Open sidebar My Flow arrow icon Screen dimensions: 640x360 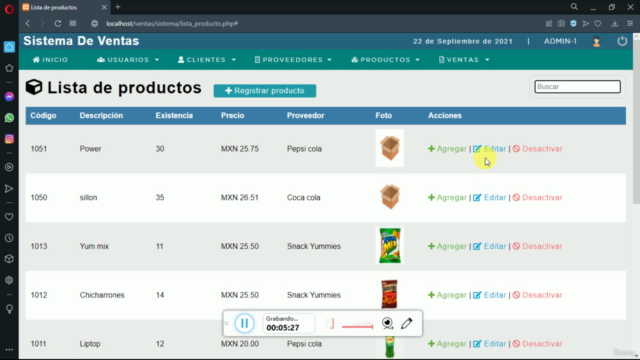9,189
